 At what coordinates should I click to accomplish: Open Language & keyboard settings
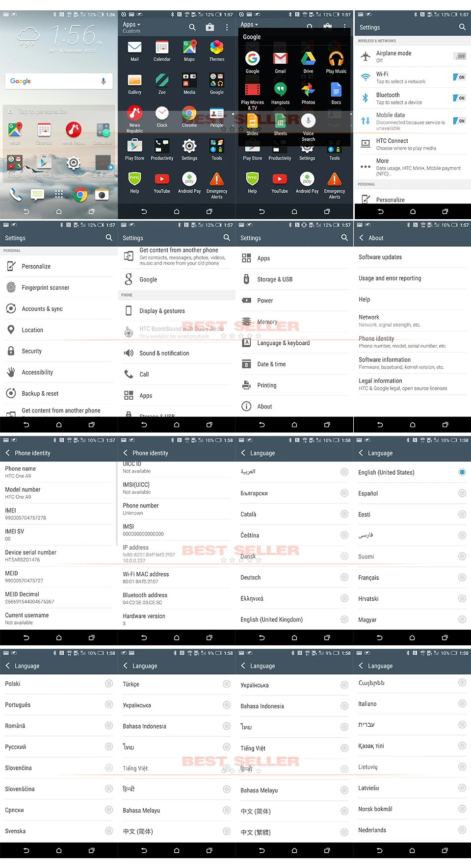pos(294,343)
